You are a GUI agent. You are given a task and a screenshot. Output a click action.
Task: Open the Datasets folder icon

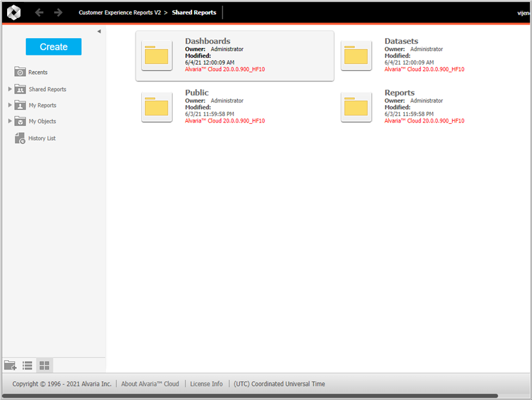[x=356, y=56]
